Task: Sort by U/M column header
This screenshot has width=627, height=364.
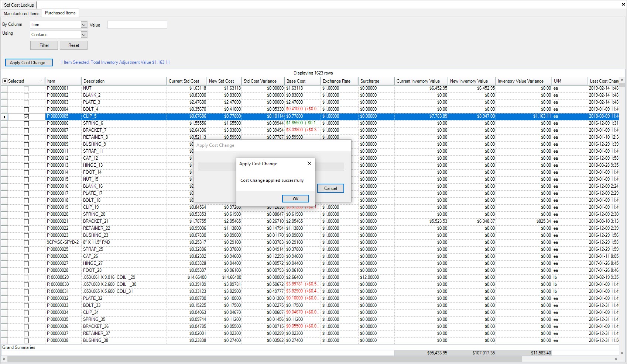Action: tap(570, 81)
